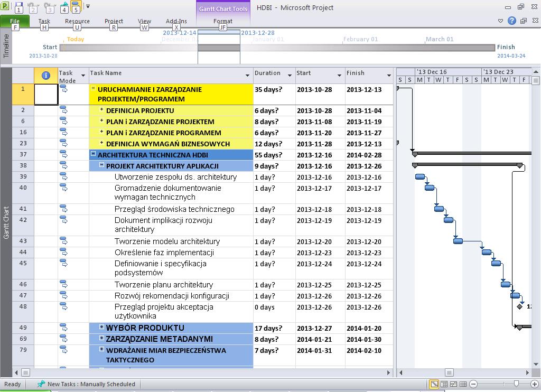The height and width of the screenshot is (392, 541).
Task: Switch to Team Planner view icon in status bar
Action: pyautogui.click(x=454, y=384)
